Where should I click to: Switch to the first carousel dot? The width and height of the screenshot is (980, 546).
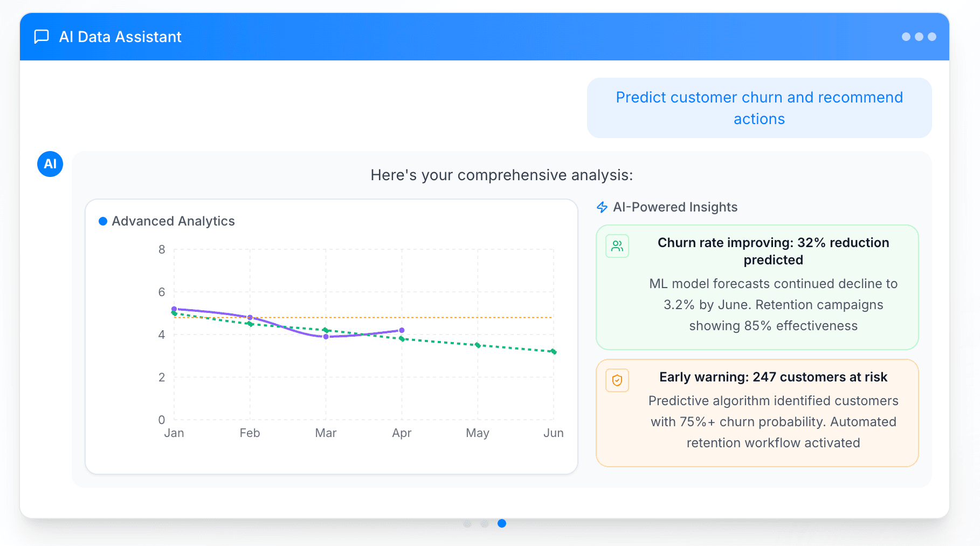pyautogui.click(x=467, y=523)
